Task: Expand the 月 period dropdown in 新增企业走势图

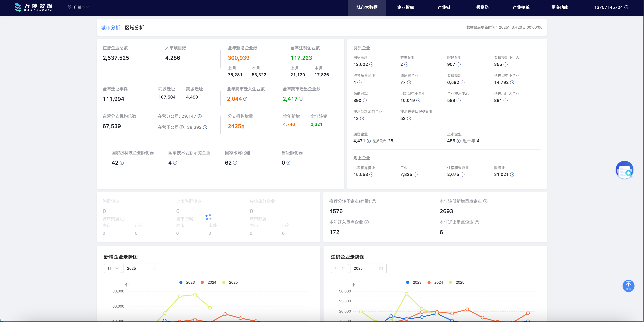Action: coord(113,268)
